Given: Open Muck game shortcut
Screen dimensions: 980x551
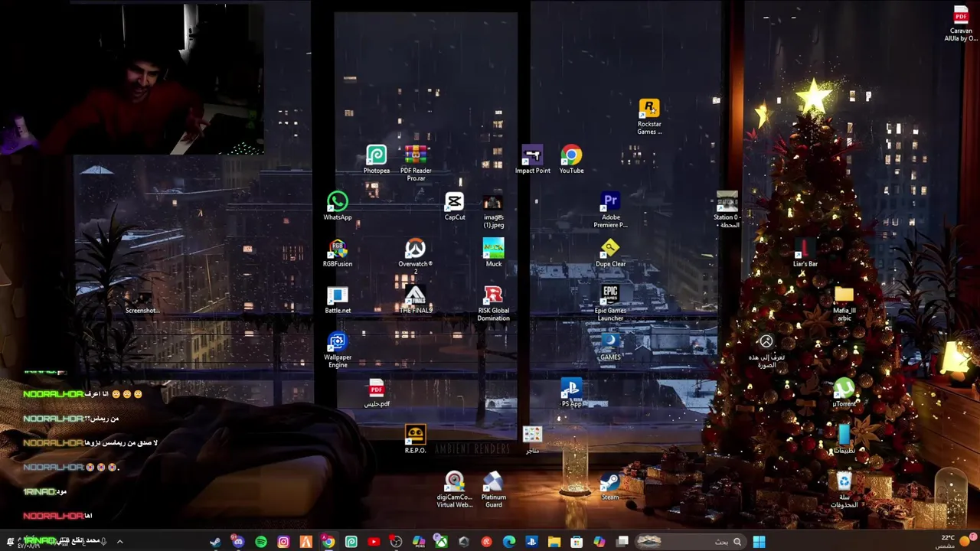Looking at the screenshot, I should [x=494, y=253].
